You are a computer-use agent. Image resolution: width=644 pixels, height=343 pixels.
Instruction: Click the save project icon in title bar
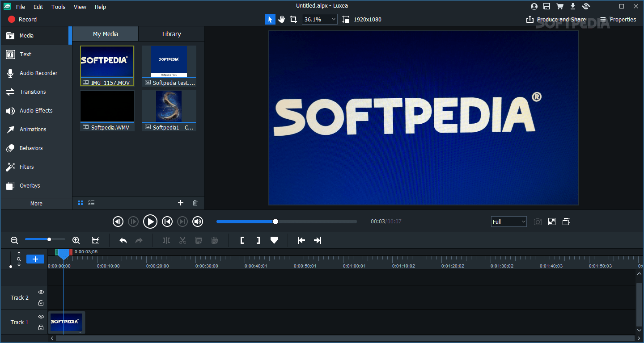pyautogui.click(x=547, y=6)
